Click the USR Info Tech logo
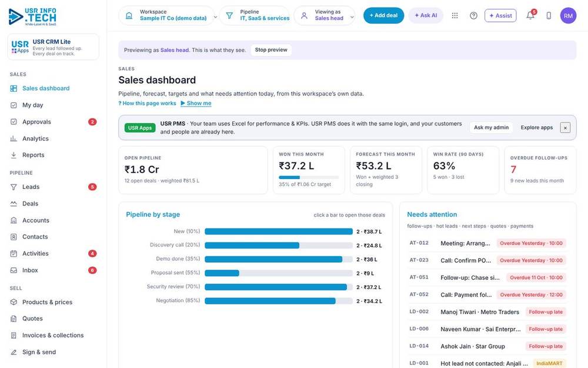 (x=32, y=17)
